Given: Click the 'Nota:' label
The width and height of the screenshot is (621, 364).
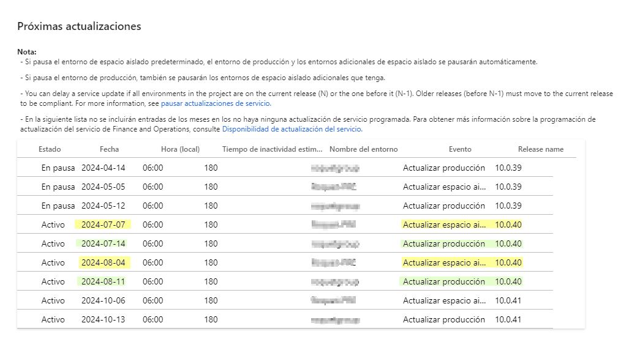Looking at the screenshot, I should tap(27, 52).
